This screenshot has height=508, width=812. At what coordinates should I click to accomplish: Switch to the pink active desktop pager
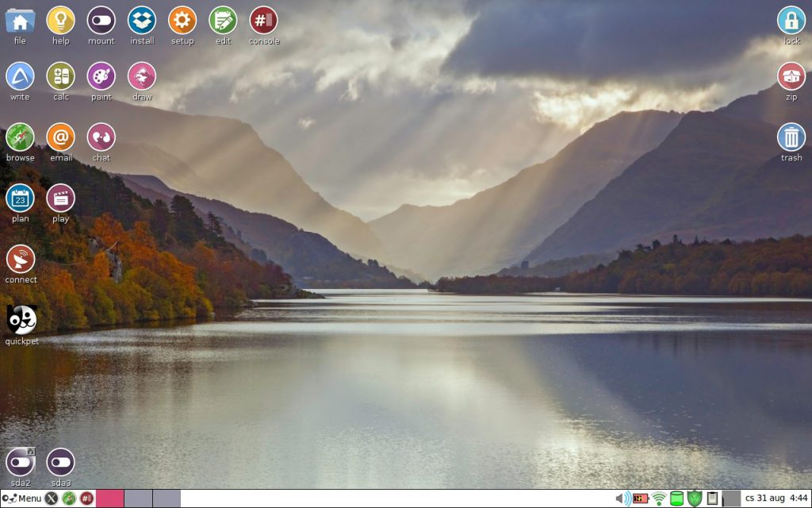pos(110,498)
